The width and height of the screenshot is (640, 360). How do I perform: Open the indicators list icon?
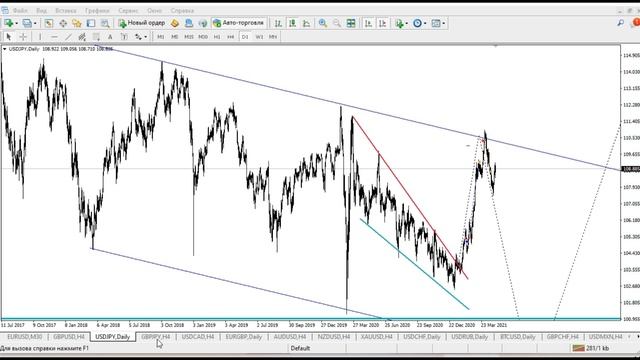tap(399, 23)
